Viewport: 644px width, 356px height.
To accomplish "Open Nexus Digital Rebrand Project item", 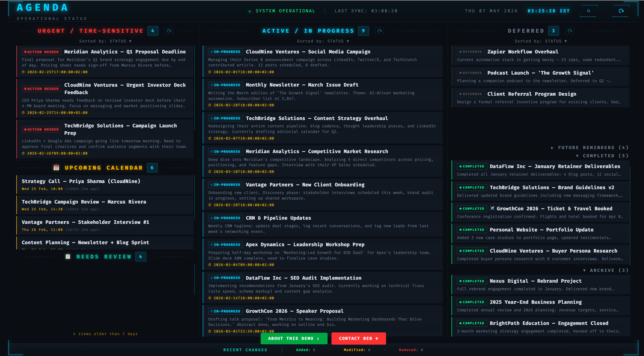I will pyautogui.click(x=541, y=284).
